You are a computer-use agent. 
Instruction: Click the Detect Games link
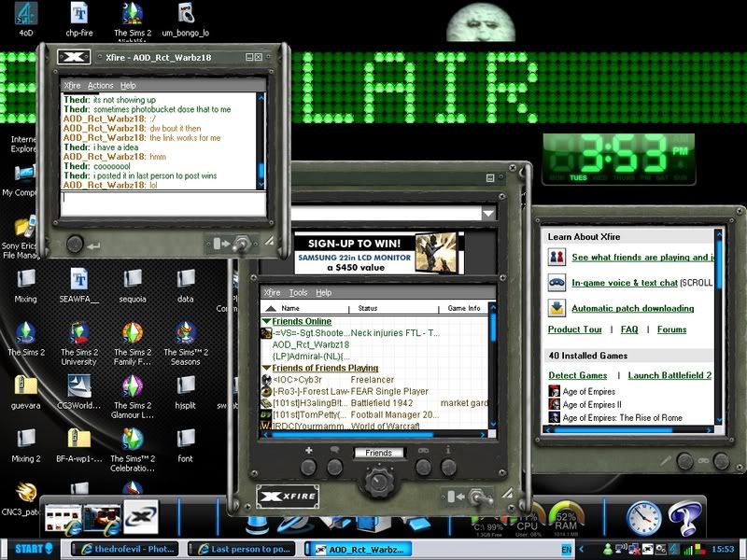click(x=578, y=375)
